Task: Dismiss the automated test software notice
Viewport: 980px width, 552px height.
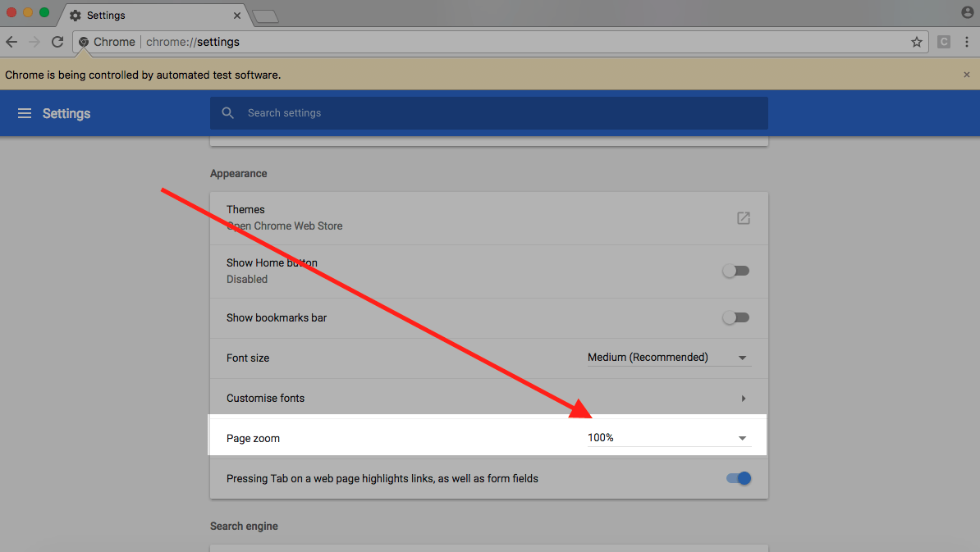Action: click(966, 75)
